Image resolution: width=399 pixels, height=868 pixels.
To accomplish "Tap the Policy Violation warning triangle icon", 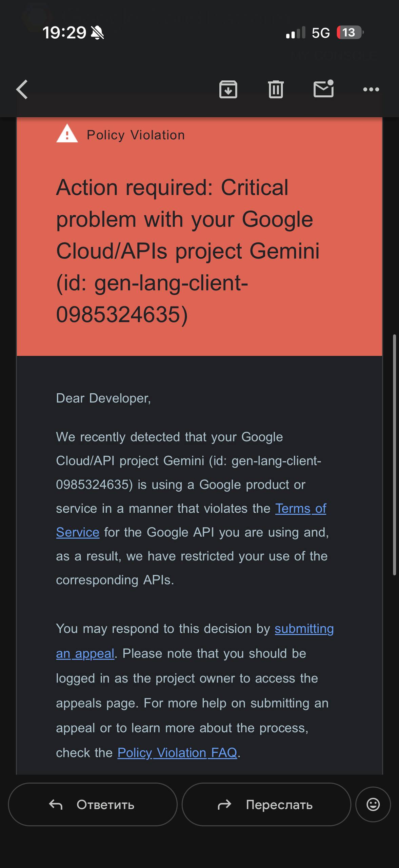I will point(67,134).
